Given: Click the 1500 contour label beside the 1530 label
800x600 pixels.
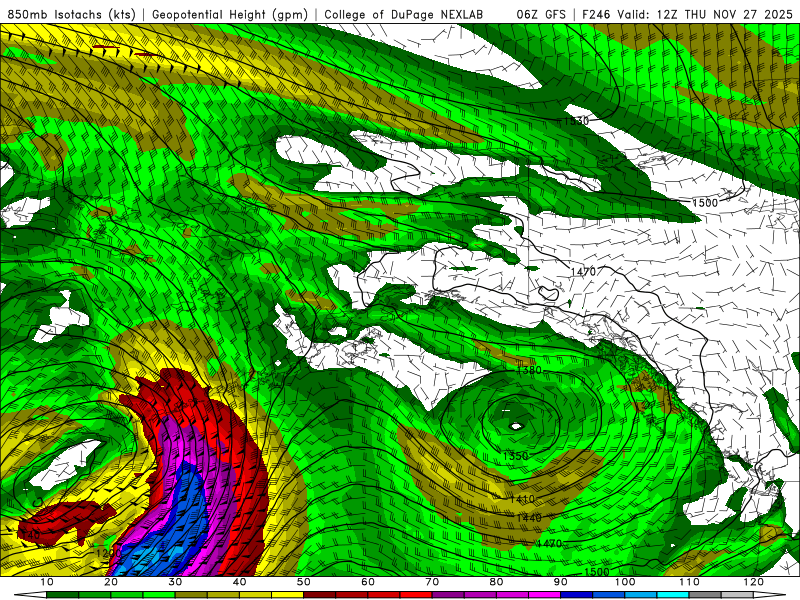Looking at the screenshot, I should [705, 203].
